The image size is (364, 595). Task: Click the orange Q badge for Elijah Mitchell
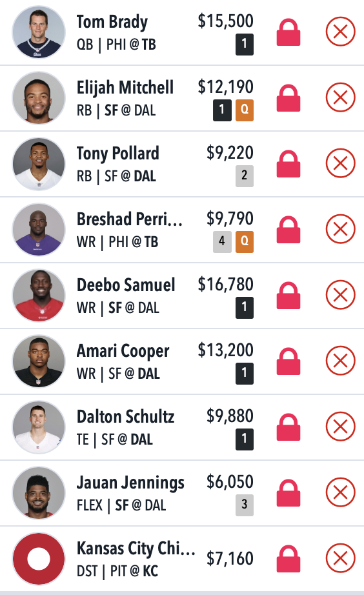245,110
